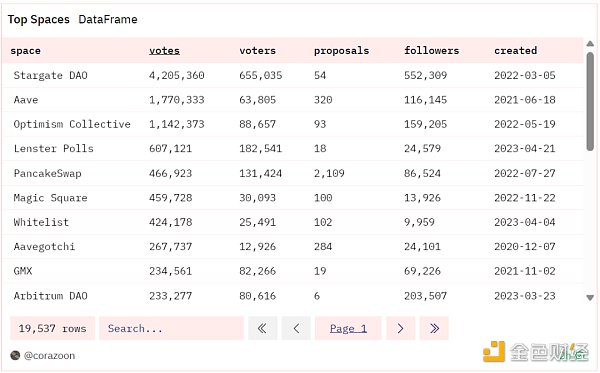Sort by the voters column header
This screenshot has height=373, width=600.
tap(257, 50)
